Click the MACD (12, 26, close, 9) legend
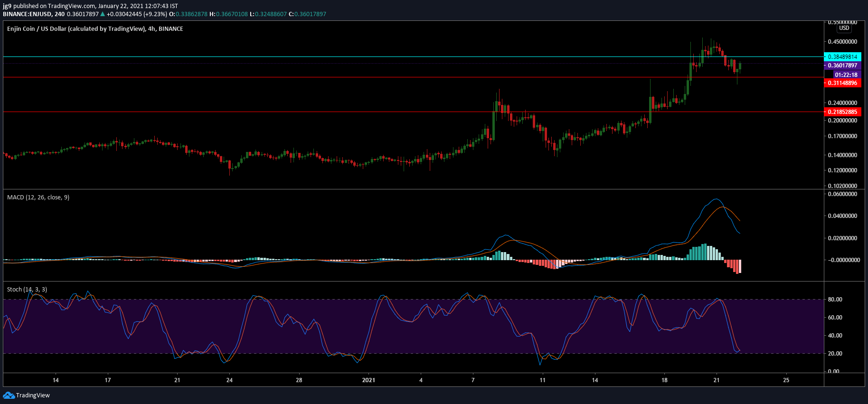 click(x=38, y=197)
